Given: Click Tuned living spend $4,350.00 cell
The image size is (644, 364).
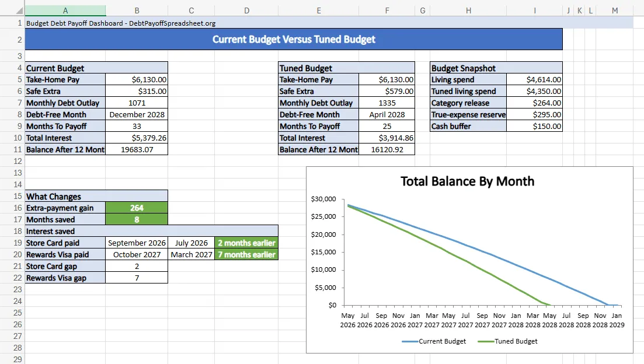Looking at the screenshot, I should 534,91.
